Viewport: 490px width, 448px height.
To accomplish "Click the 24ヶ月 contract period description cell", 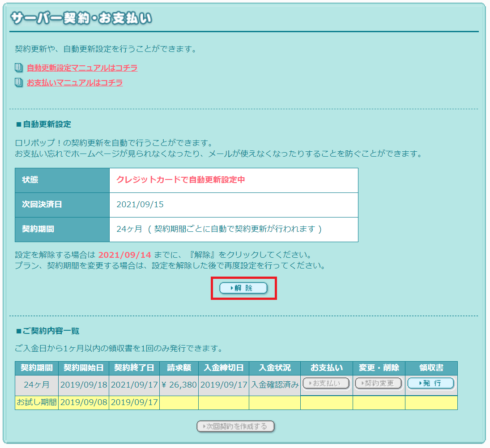I will pos(234,230).
